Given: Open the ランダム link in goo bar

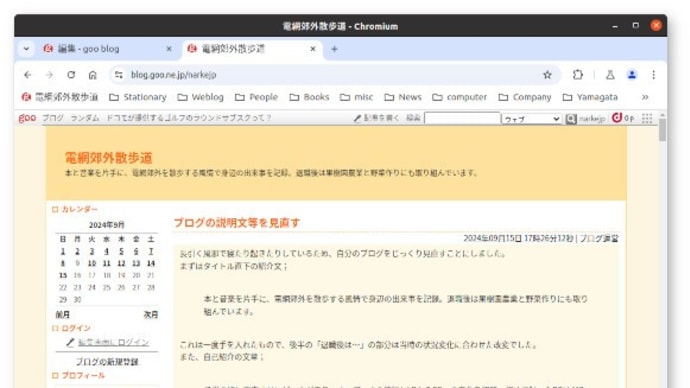Looking at the screenshot, I should coord(85,118).
